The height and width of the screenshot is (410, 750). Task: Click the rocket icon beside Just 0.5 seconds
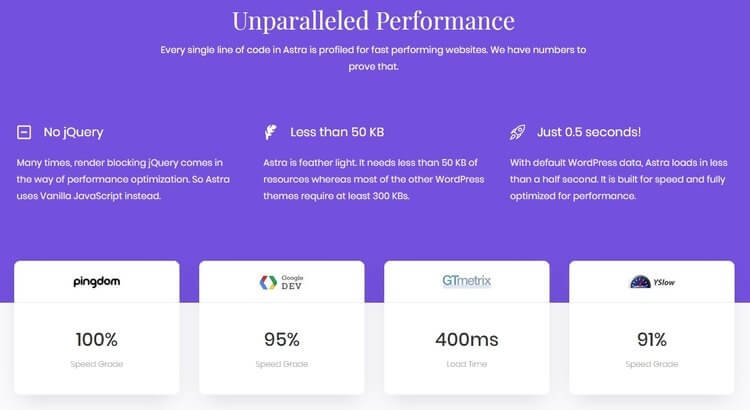(518, 132)
